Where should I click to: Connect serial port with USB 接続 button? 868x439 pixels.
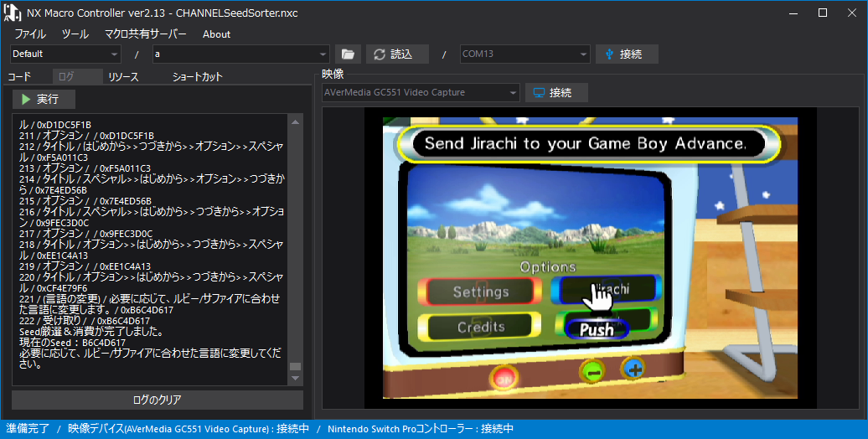[x=627, y=54]
